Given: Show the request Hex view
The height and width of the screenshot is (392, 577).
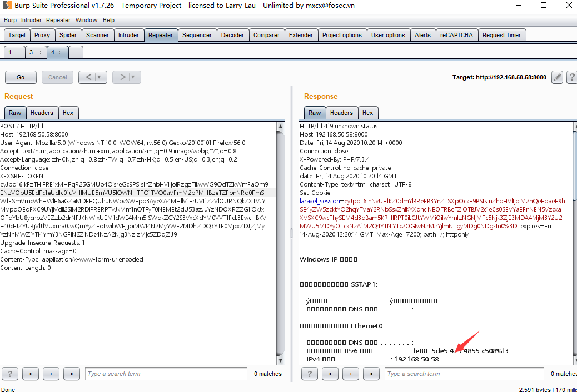Looking at the screenshot, I should 68,113.
